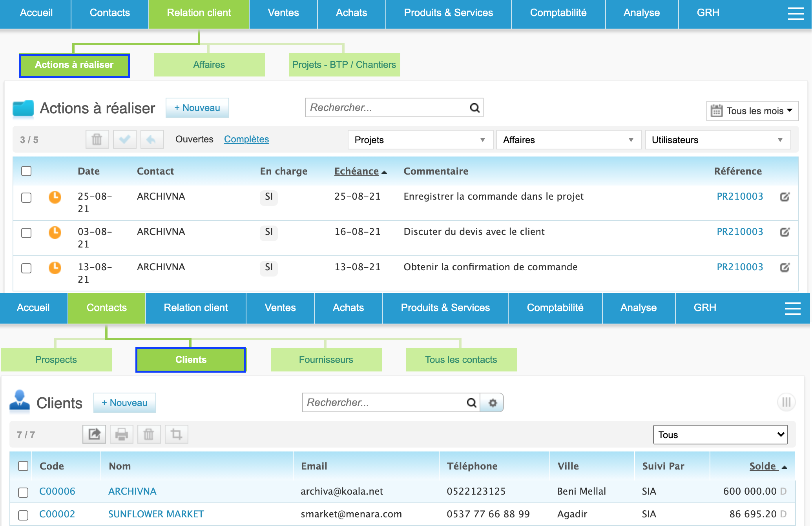Click the trash delete icon in Actions toolbar
This screenshot has height=526, width=812.
coord(97,139)
